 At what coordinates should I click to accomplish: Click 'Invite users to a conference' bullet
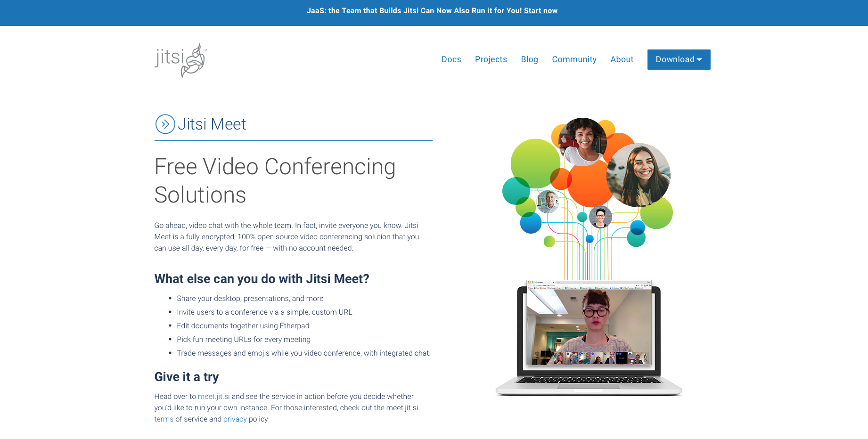(264, 312)
